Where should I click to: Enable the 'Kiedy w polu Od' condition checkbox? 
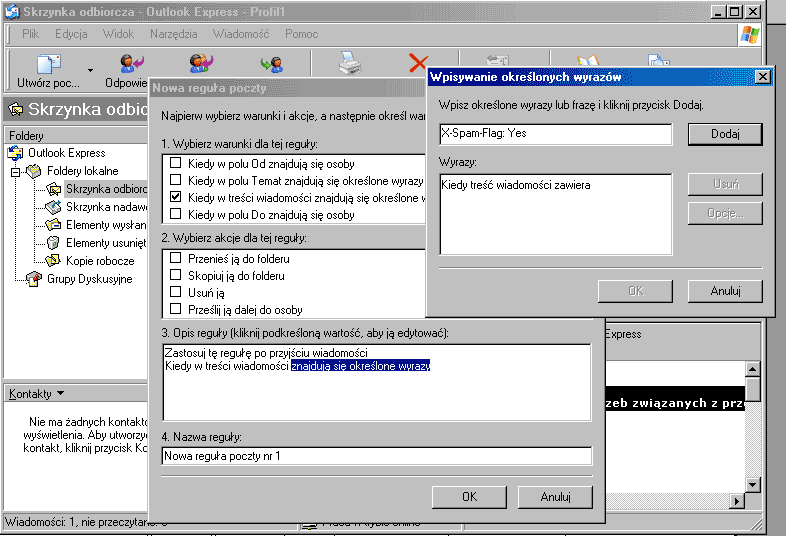click(x=176, y=164)
